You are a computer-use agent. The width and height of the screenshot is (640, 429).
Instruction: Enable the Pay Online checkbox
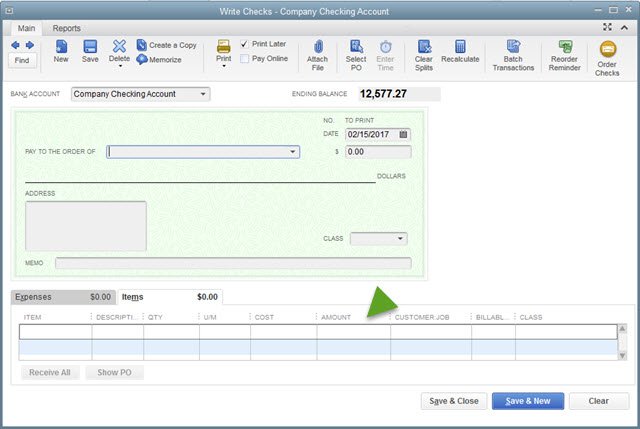pyautogui.click(x=245, y=59)
